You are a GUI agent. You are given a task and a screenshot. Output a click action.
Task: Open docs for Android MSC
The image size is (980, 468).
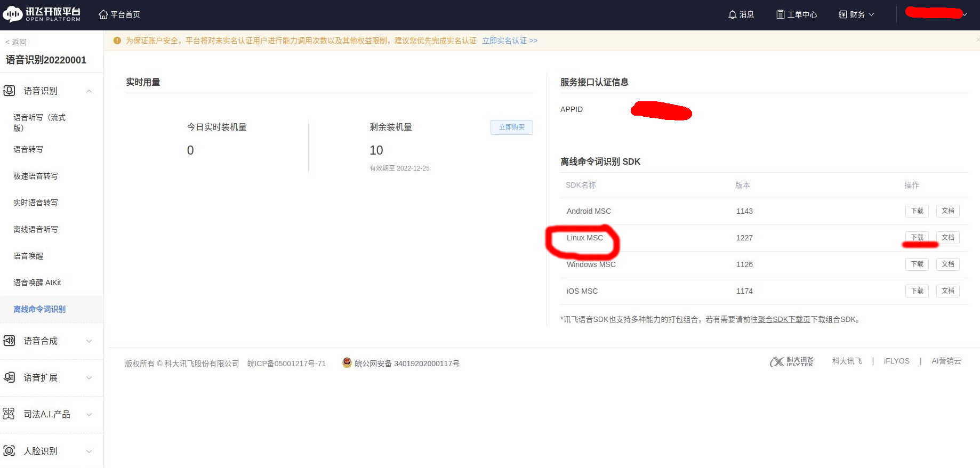948,211
